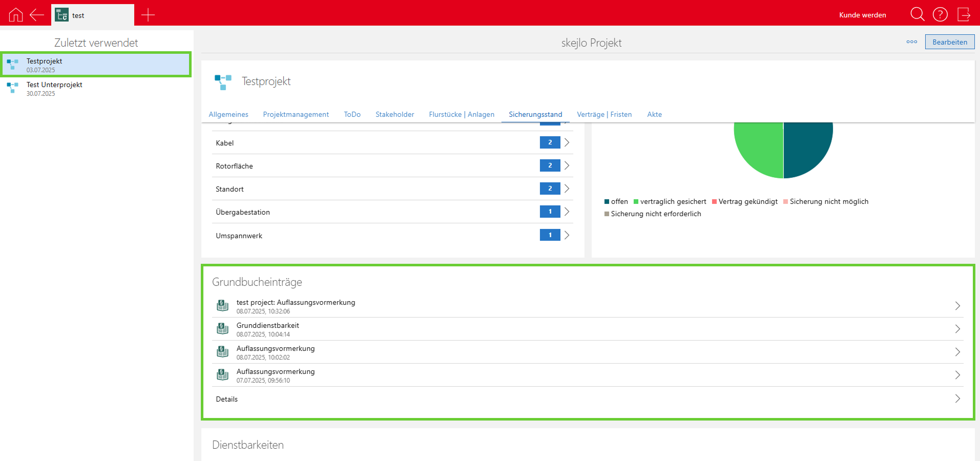Open a new tab with plus icon
The width and height of the screenshot is (980, 461).
pyautogui.click(x=148, y=15)
